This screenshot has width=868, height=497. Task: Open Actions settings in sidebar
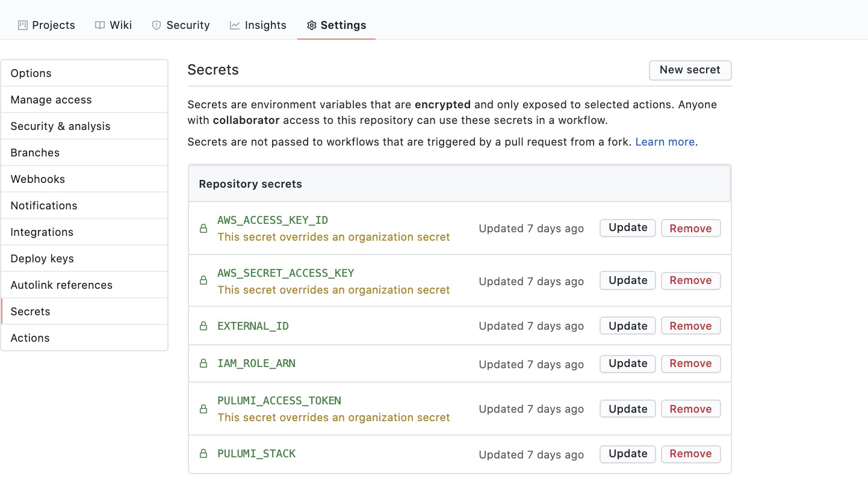(84, 338)
